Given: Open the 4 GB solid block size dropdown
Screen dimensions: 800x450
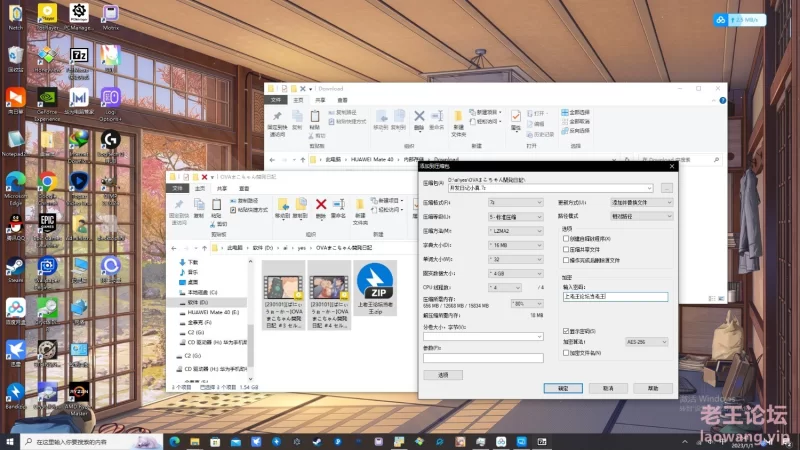Looking at the screenshot, I should coord(515,273).
